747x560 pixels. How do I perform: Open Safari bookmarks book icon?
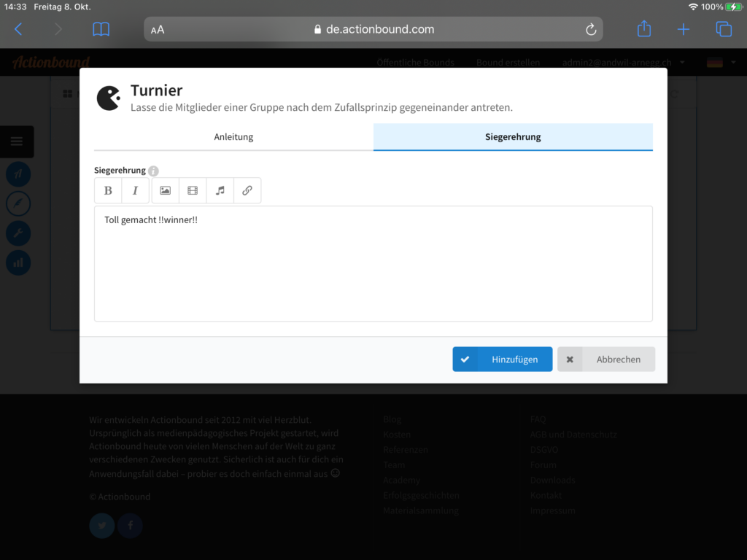coord(101,29)
